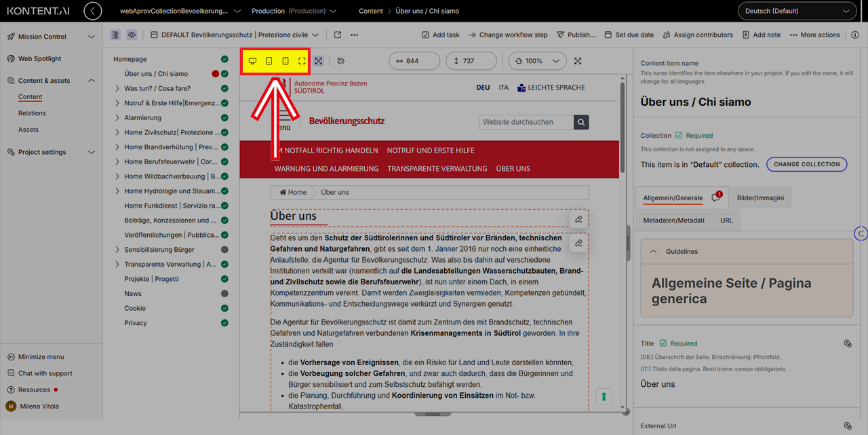Select the desktop preview device icon
Screen dimensions: 868x435
[x=252, y=61]
